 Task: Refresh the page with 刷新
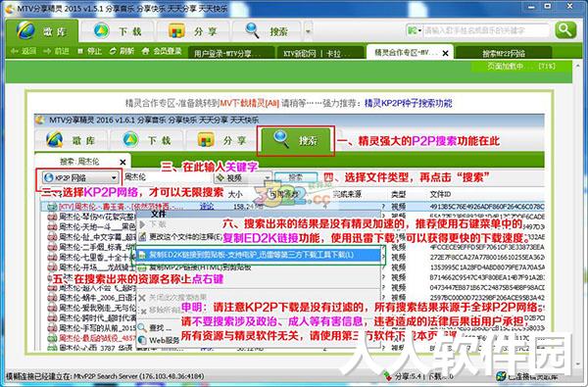tap(122, 51)
